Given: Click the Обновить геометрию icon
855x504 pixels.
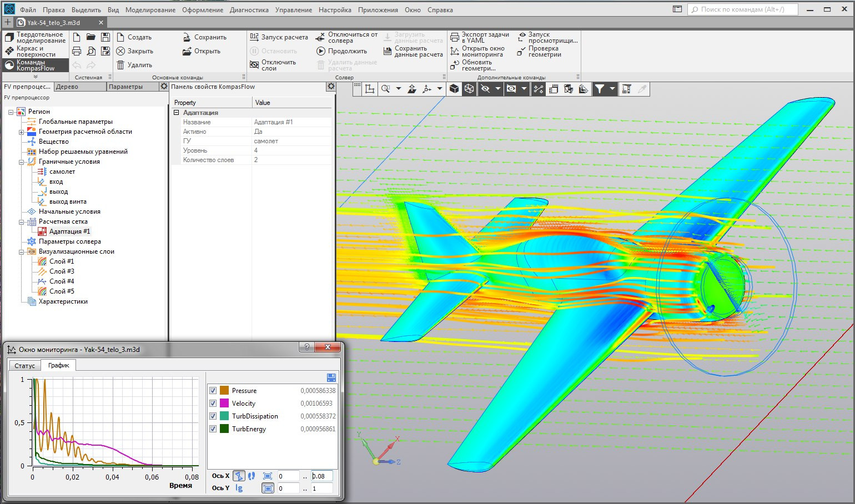Looking at the screenshot, I should click(x=455, y=65).
